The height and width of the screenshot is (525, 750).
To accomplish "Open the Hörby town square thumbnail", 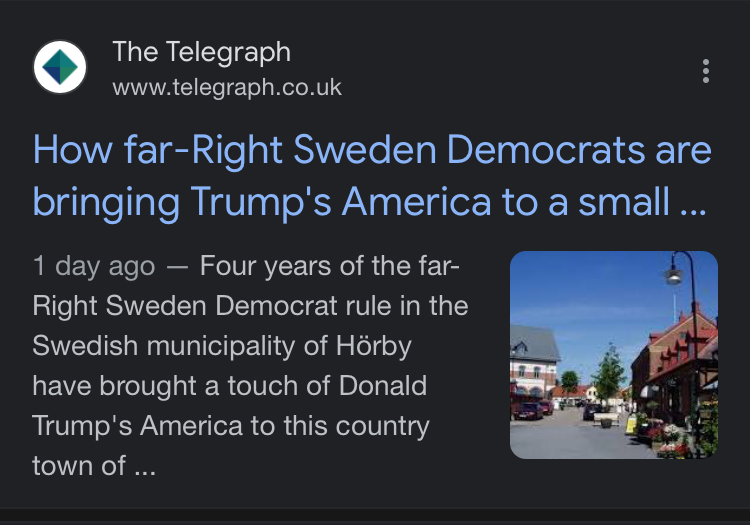I will (613, 354).
